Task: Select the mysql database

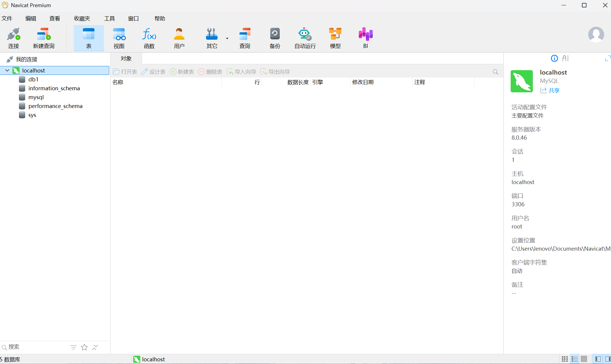Action: (36, 97)
